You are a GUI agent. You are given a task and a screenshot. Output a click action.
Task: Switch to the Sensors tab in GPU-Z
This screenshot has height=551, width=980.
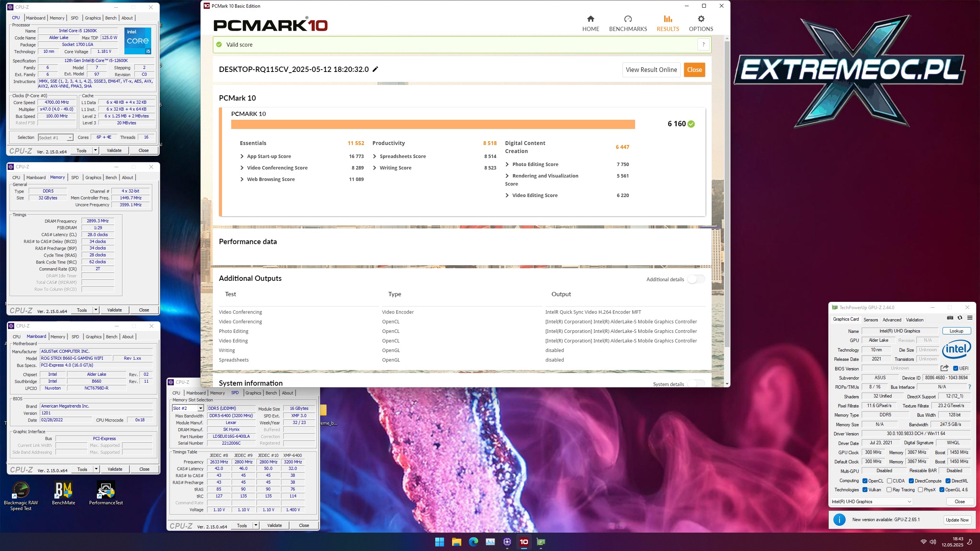[871, 320]
